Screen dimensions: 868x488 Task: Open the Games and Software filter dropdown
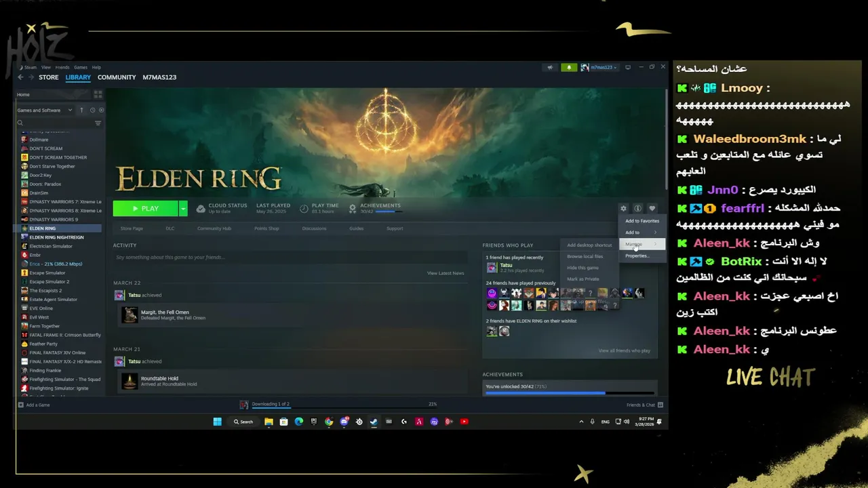click(x=45, y=110)
